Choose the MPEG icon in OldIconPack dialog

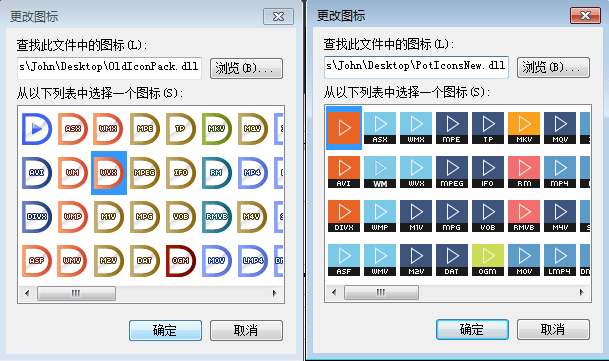[144, 173]
